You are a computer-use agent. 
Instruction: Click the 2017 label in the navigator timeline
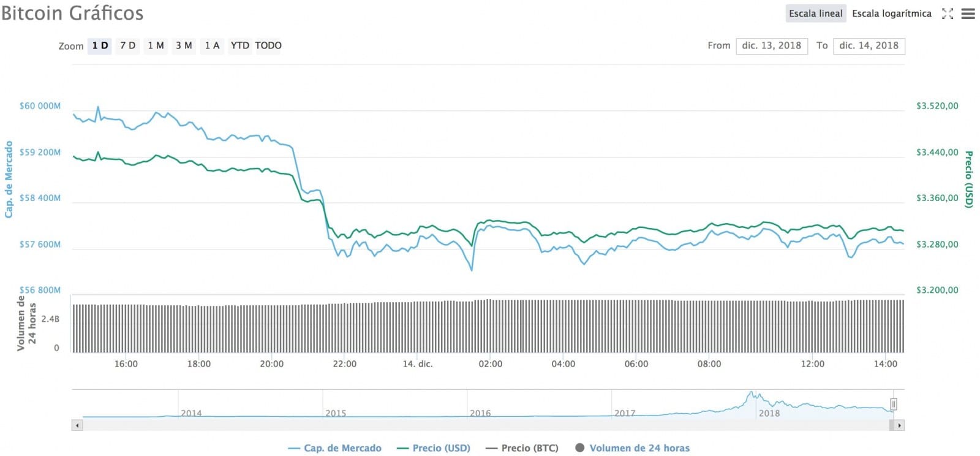click(x=625, y=413)
